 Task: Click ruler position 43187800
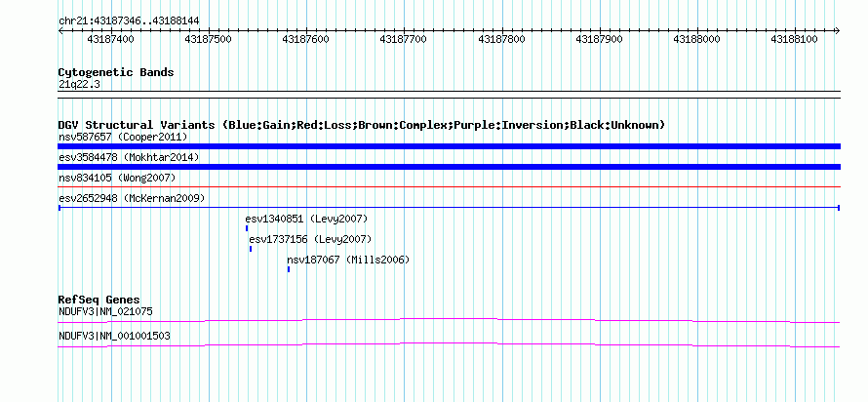[x=501, y=39]
